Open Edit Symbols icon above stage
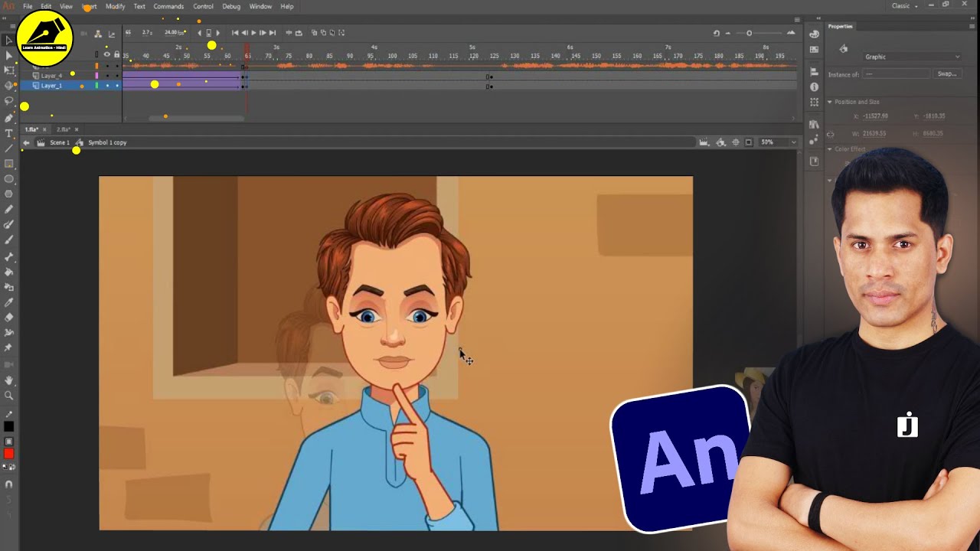The image size is (980, 551). 721,142
